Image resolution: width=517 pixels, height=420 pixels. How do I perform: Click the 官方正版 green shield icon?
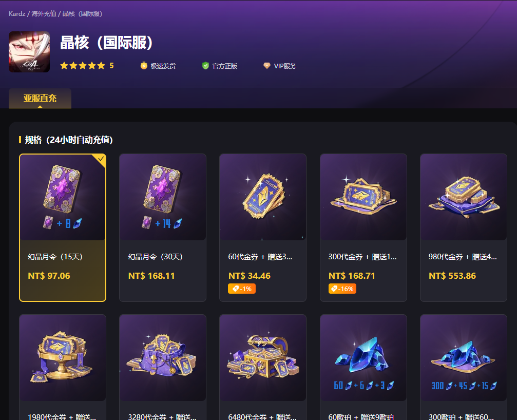[205, 66]
